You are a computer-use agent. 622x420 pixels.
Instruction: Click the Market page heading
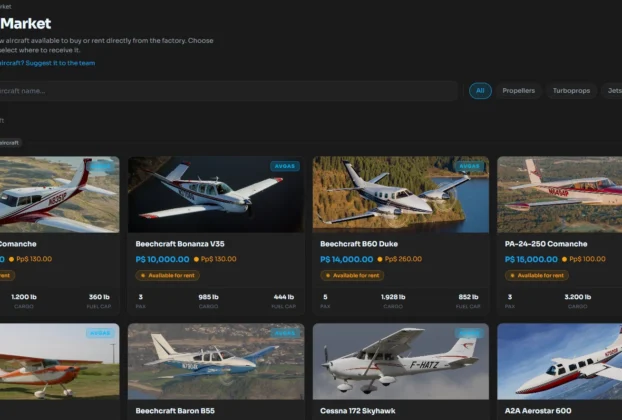point(26,24)
